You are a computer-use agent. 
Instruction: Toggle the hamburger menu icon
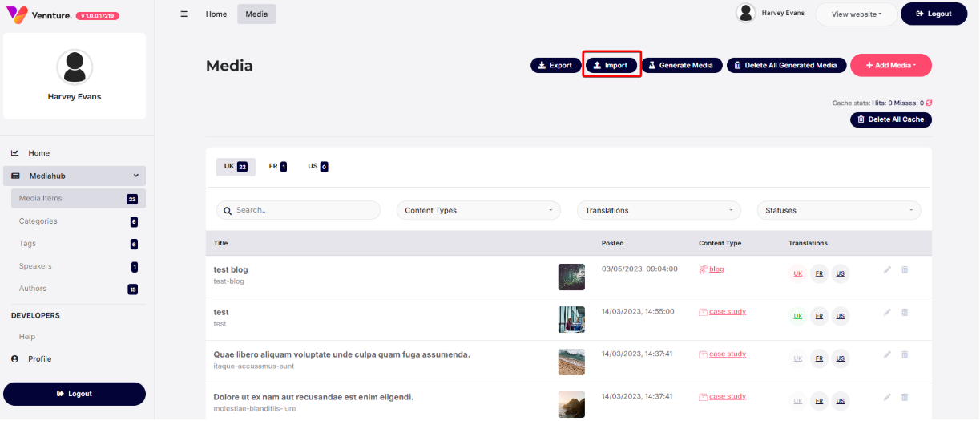coord(183,14)
